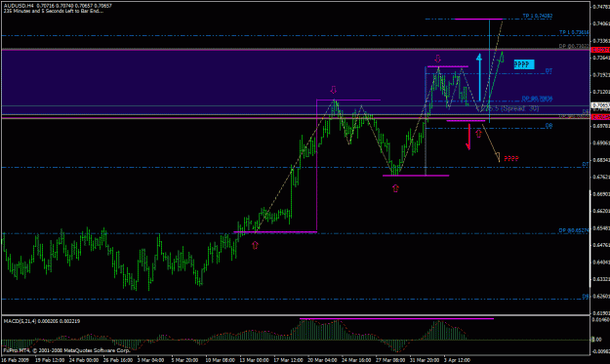Click the 13 Mar 00:00 time axis label

tap(254, 360)
